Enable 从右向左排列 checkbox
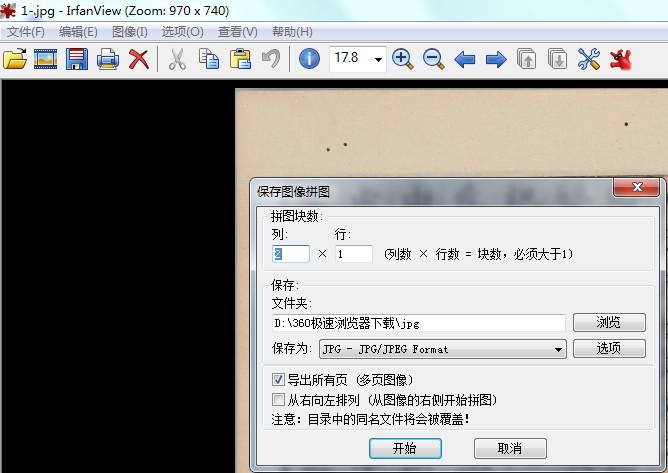This screenshot has height=473, width=668. point(279,400)
